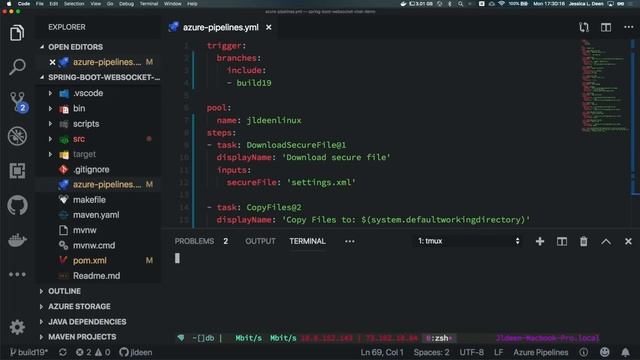640x360 pixels.
Task: Expand the Outline section
Action: [64, 291]
